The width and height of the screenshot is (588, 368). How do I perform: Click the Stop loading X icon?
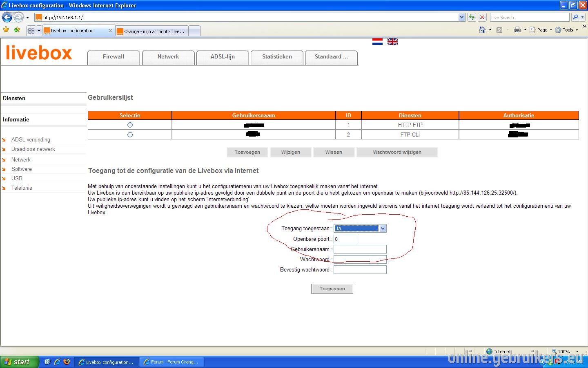pos(482,17)
